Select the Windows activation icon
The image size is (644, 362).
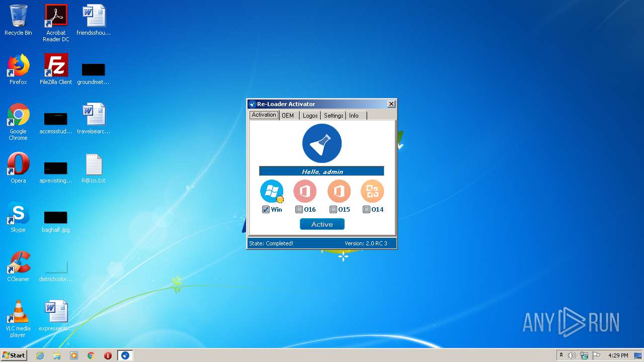tap(272, 191)
